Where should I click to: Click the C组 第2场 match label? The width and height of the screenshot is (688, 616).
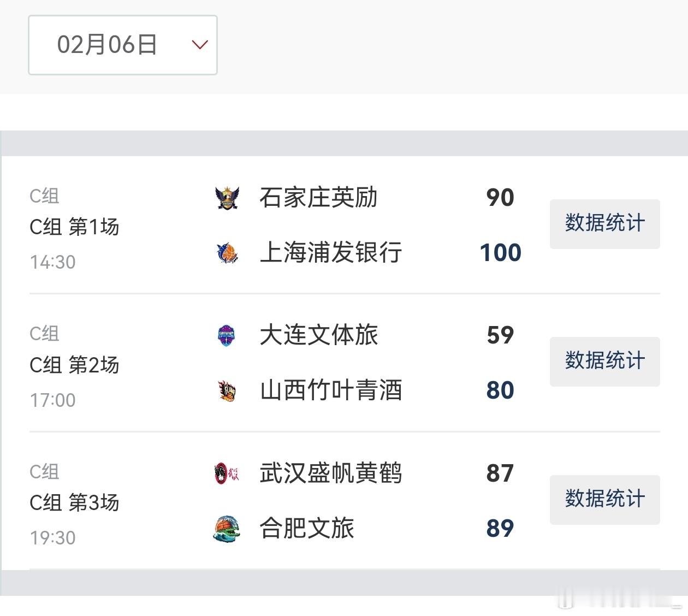(x=74, y=365)
